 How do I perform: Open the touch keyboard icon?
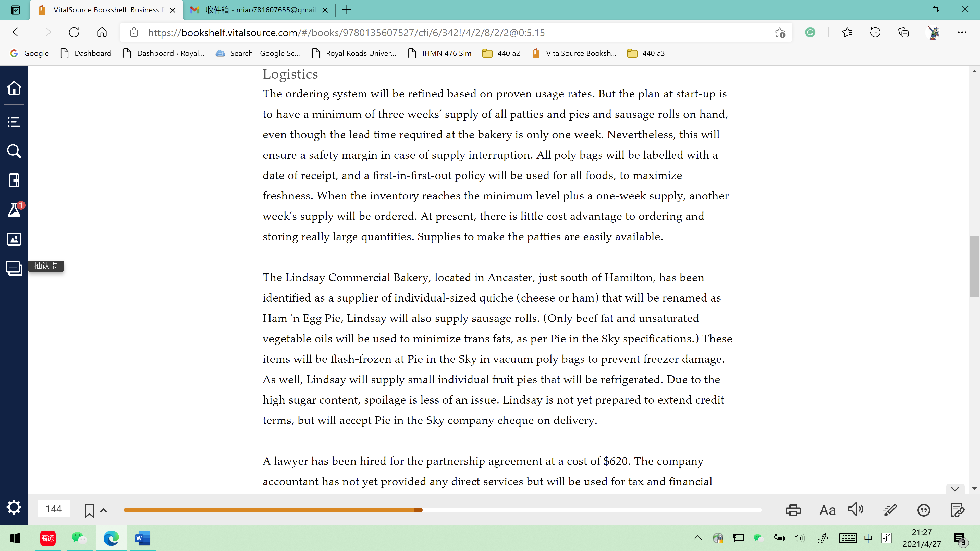[x=848, y=538]
